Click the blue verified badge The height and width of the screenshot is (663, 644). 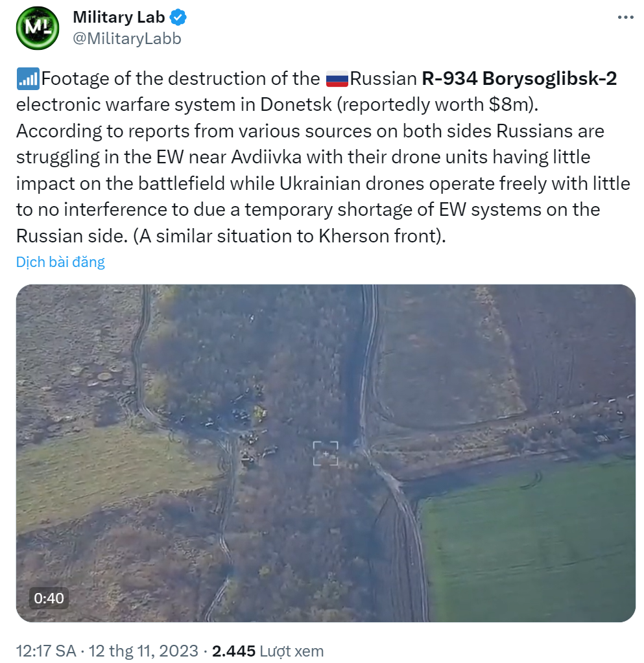[178, 17]
